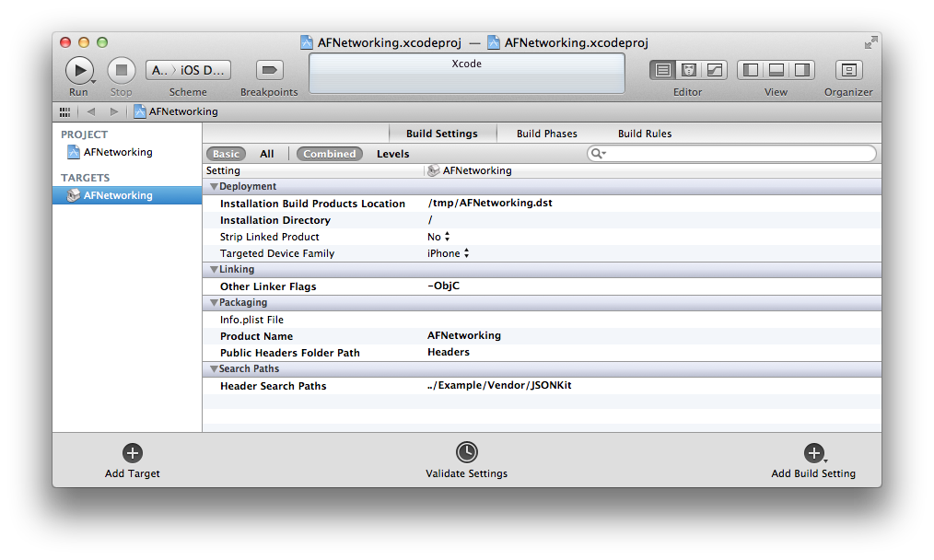Select the Levels view
Viewport: 934px width, 560px height.
pyautogui.click(x=393, y=154)
